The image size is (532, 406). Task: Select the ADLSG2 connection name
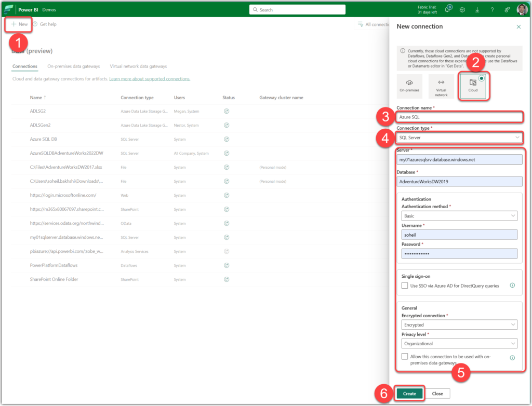37,111
